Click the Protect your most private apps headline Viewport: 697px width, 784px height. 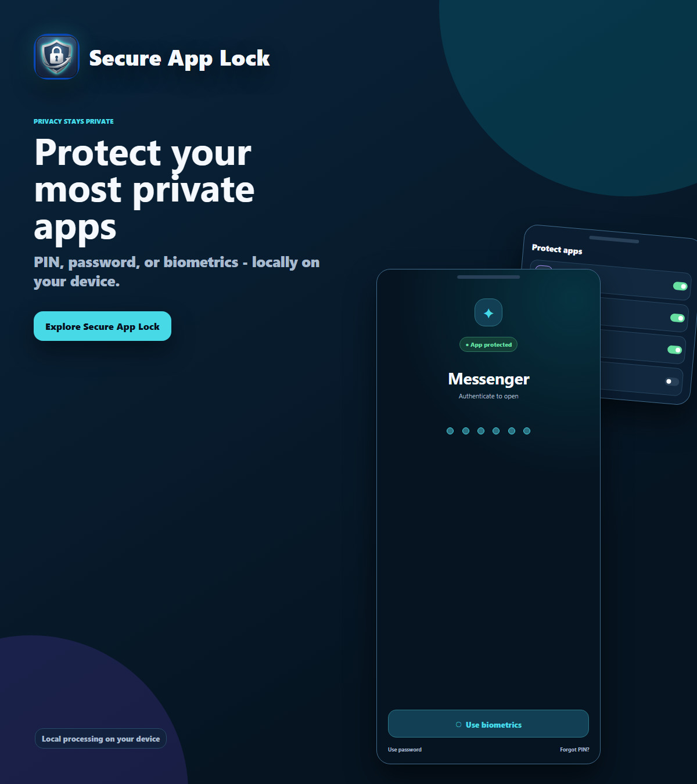tap(145, 189)
